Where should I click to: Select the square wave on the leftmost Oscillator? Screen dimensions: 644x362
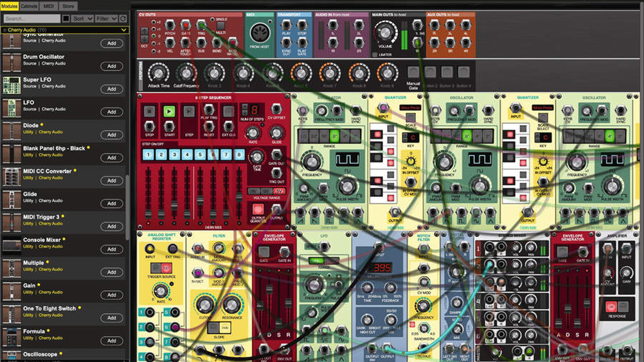click(330, 213)
